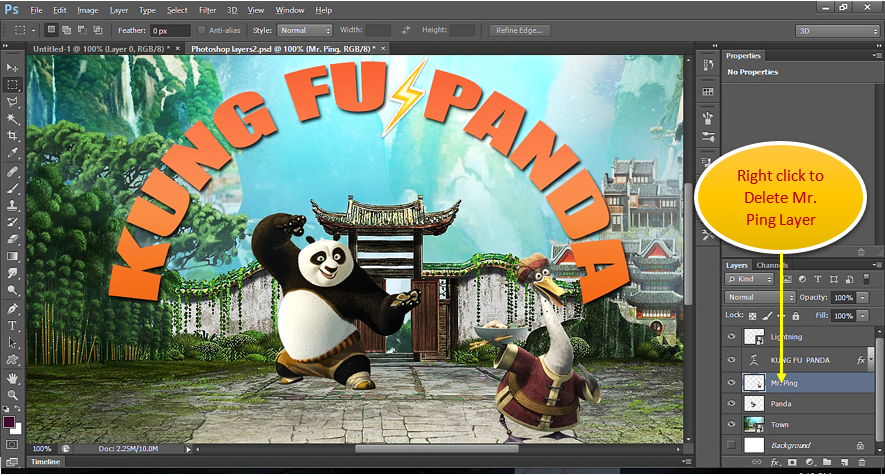
Task: Select the Move tool
Action: (13, 67)
